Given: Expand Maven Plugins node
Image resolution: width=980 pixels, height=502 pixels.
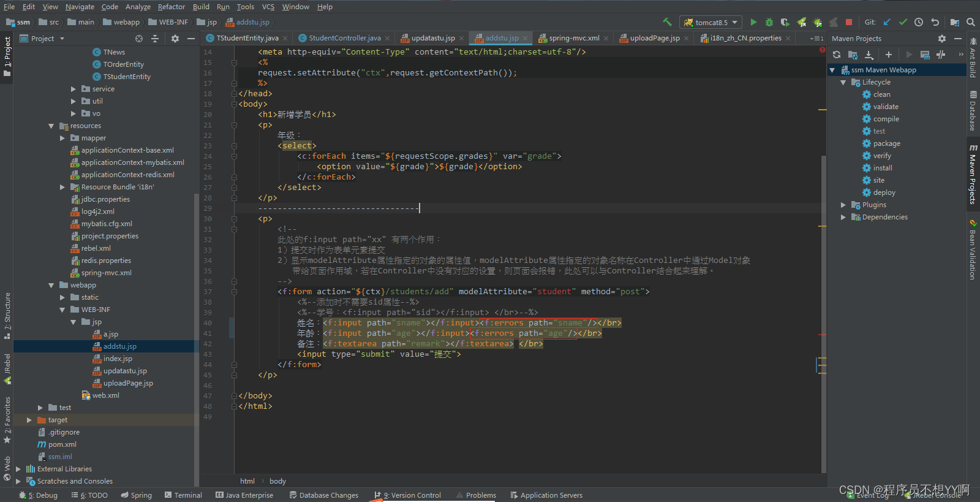Looking at the screenshot, I should pos(843,205).
